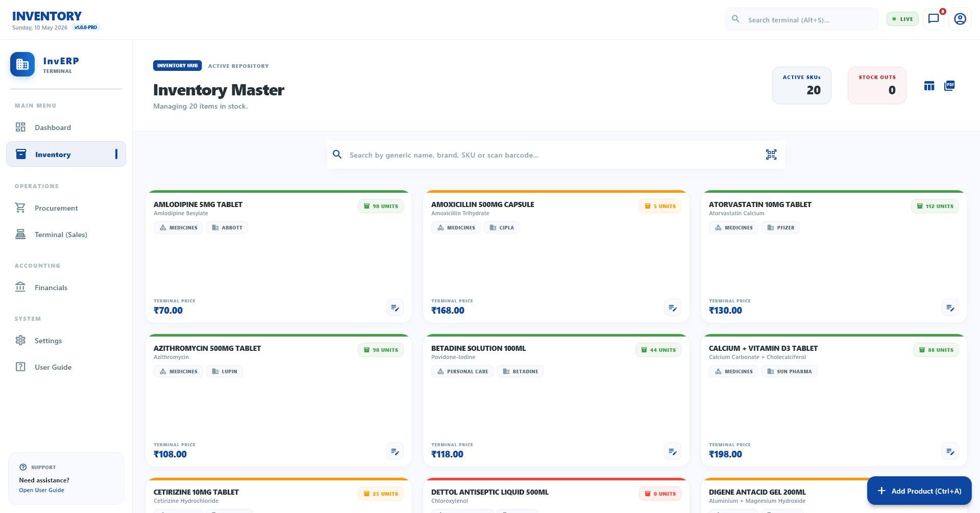Image resolution: width=980 pixels, height=513 pixels.
Task: Go to Procurement section
Action: tap(66, 208)
